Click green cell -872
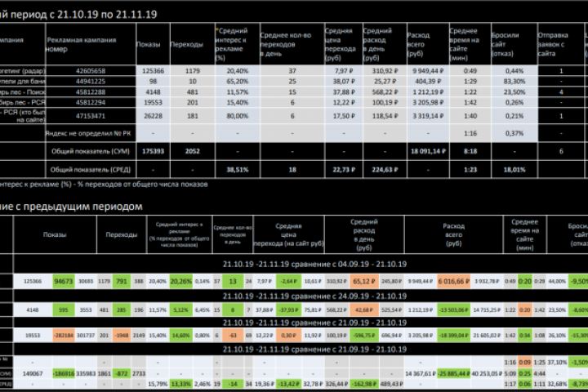The width and height of the screenshot is (588, 392). coord(122,373)
